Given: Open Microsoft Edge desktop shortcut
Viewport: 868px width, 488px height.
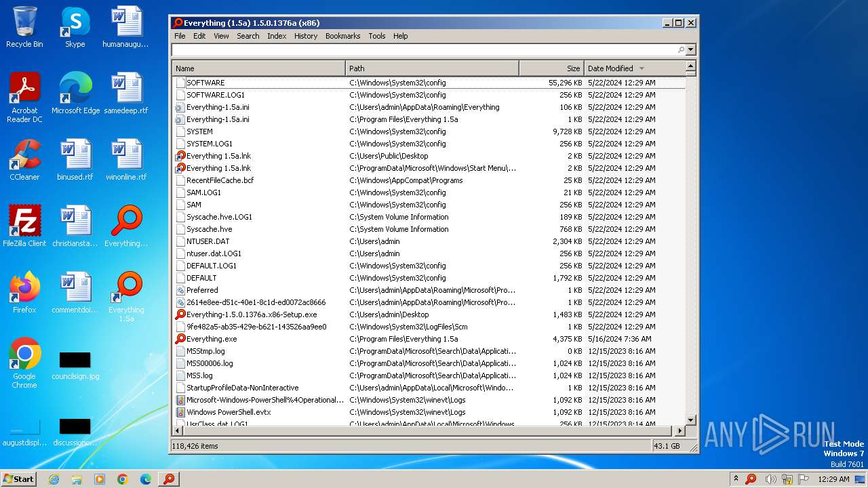Looking at the screenshot, I should pos(75,94).
